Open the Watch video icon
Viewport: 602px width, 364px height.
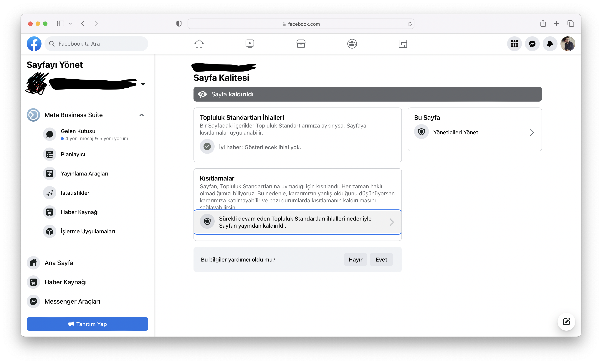[x=250, y=44]
